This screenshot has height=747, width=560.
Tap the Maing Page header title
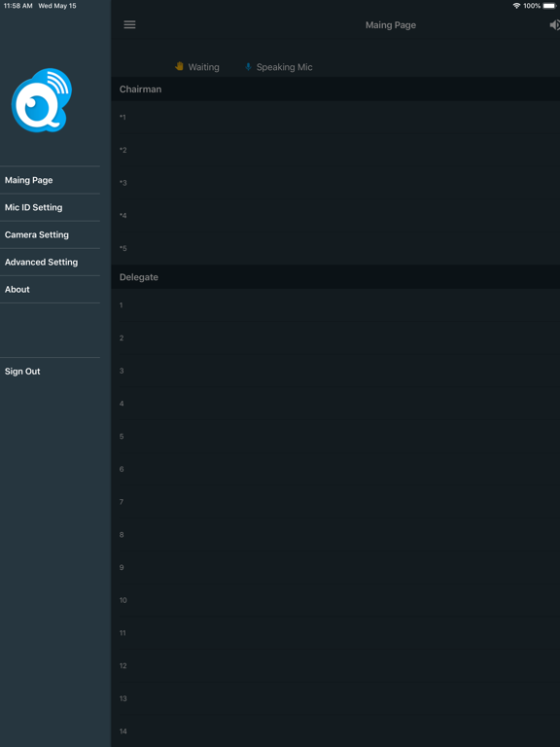point(391,24)
